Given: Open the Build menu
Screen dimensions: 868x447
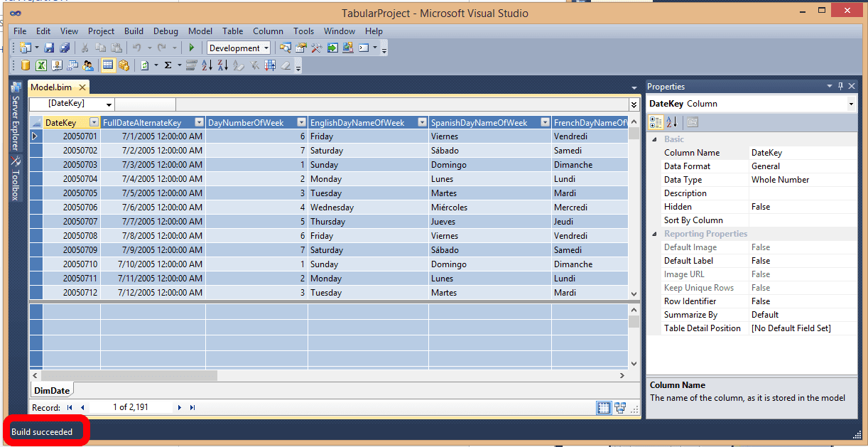Looking at the screenshot, I should point(134,31).
